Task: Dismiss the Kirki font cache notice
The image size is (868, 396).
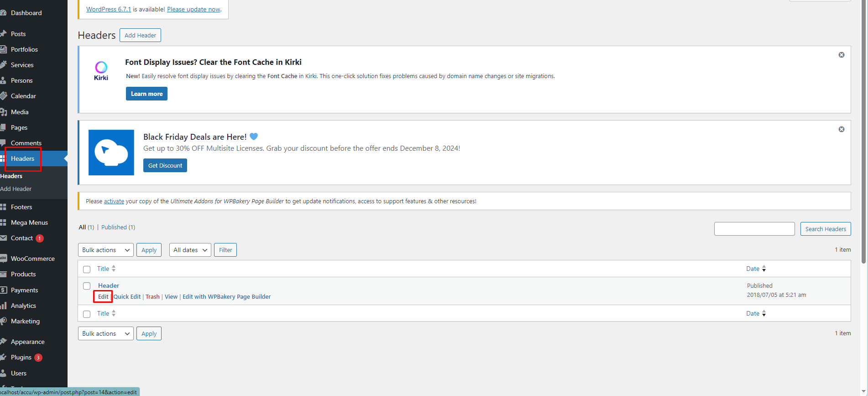Action: 842,55
